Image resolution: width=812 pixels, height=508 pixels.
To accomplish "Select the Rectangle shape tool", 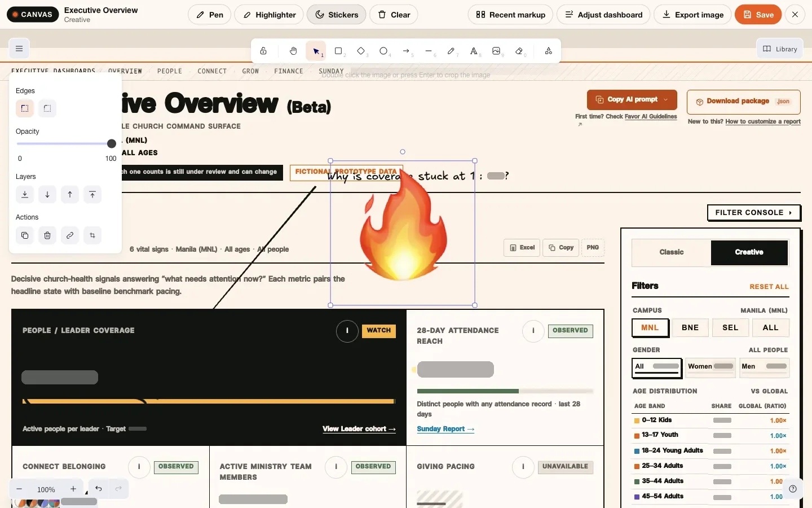I will pyautogui.click(x=338, y=51).
